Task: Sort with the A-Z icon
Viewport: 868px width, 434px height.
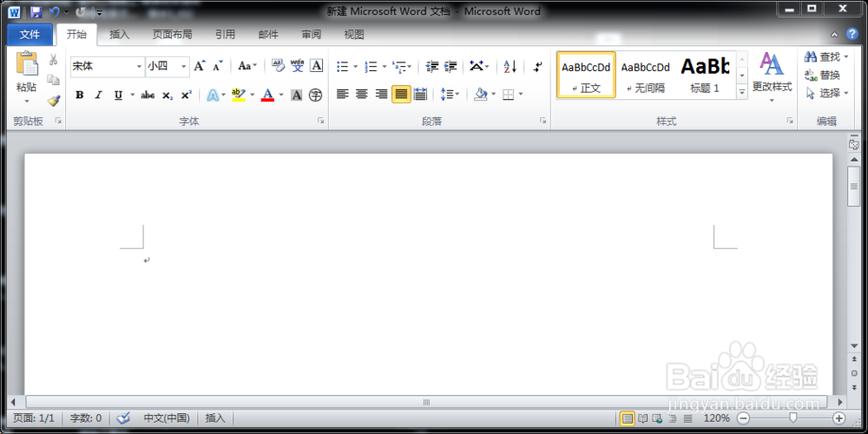Action: (x=510, y=67)
